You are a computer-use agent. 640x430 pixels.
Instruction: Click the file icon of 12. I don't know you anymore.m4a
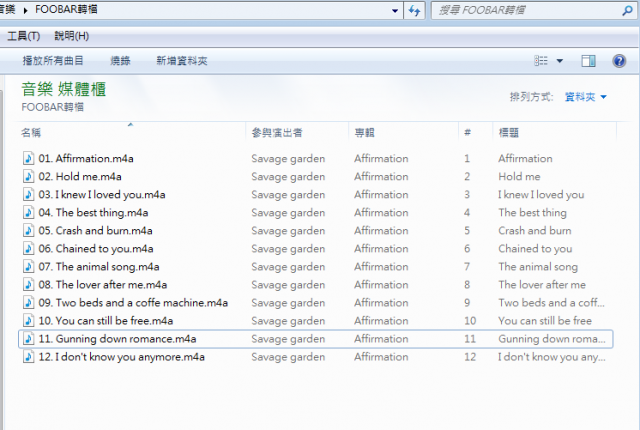(28, 357)
